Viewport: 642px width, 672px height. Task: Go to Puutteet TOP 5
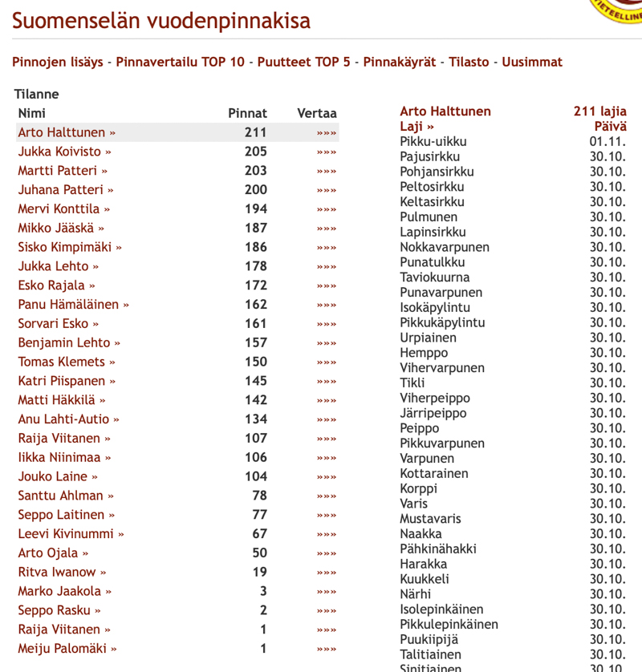click(303, 62)
